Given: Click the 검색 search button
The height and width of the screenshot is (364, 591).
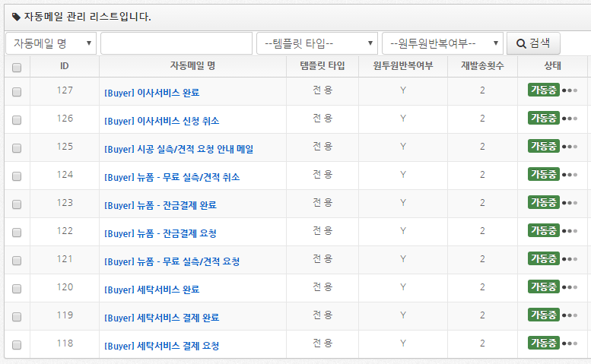Looking at the screenshot, I should (x=533, y=43).
